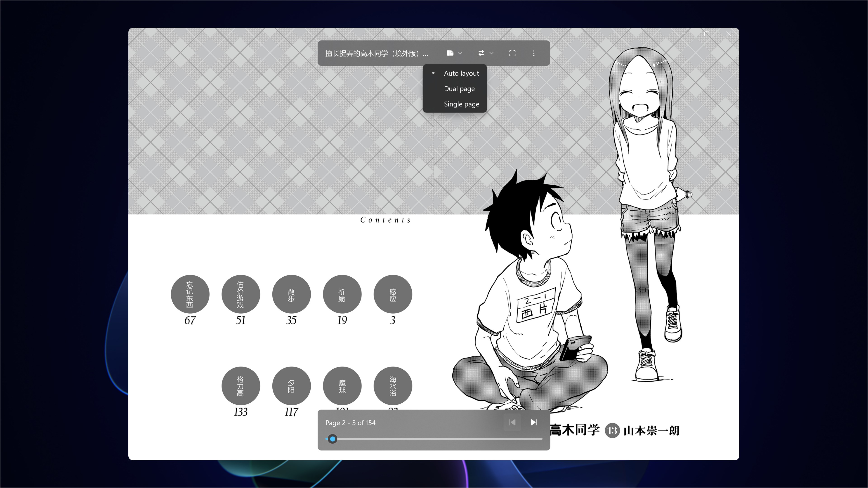Open chapter 夕阳 on page 117

click(x=291, y=386)
